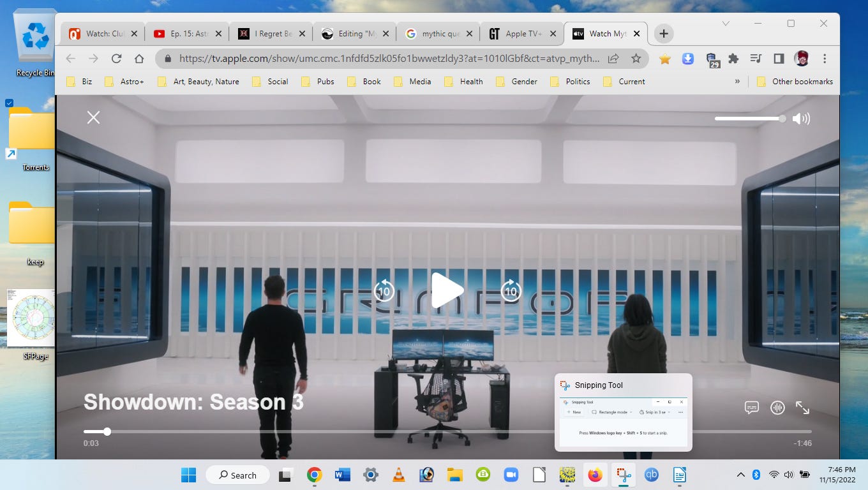Expand the tab search chevron
The width and height of the screenshot is (868, 490).
click(x=726, y=24)
